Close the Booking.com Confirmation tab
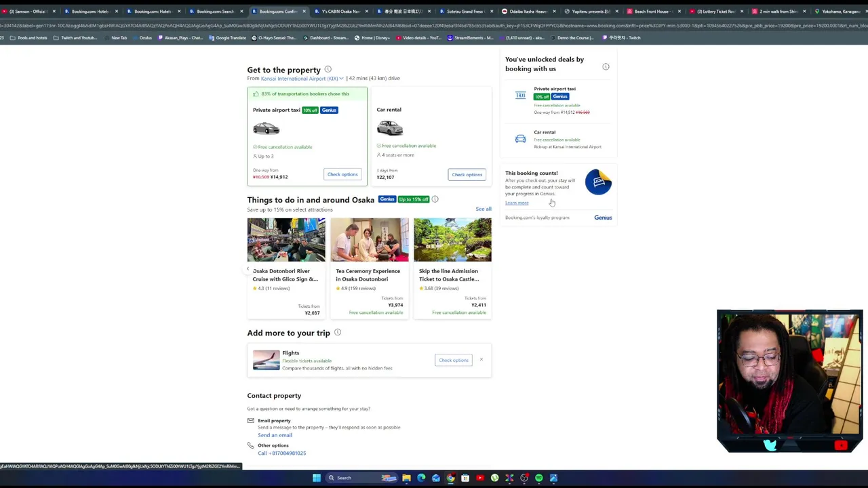Viewport: 868px width, 488px height. (x=304, y=12)
